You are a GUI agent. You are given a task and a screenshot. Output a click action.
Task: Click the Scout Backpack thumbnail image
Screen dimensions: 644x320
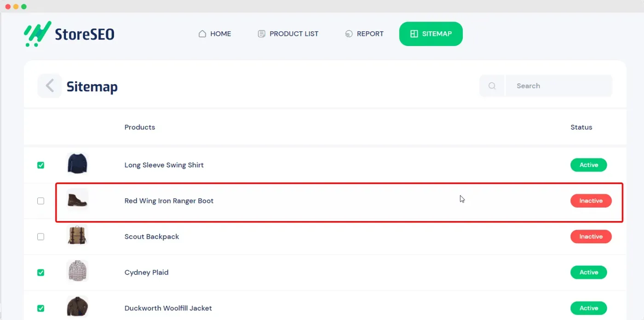(77, 236)
